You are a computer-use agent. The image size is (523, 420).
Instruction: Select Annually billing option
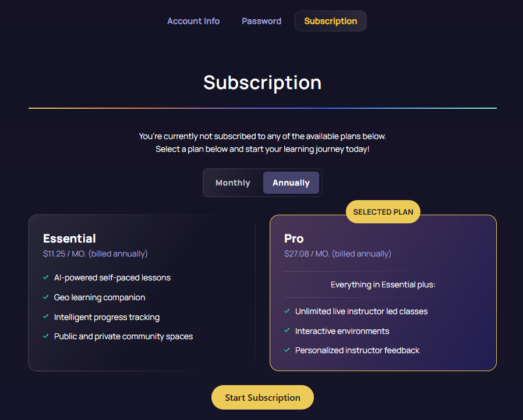coord(291,183)
